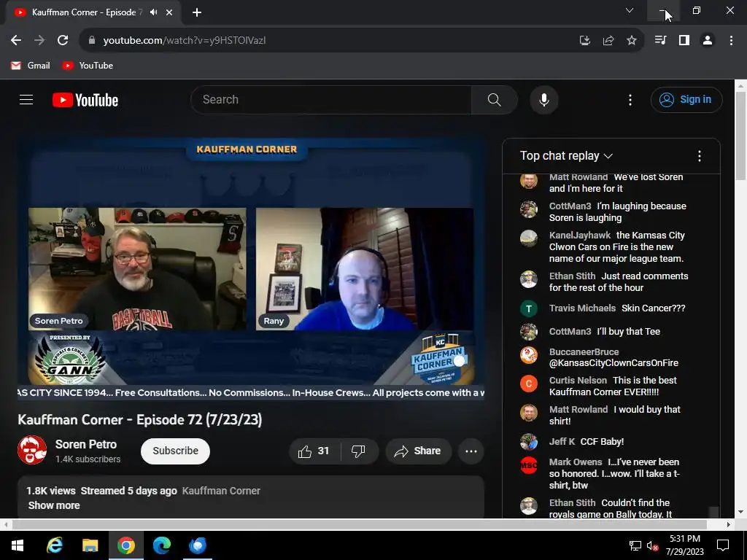Click Sign in button

pos(686,99)
